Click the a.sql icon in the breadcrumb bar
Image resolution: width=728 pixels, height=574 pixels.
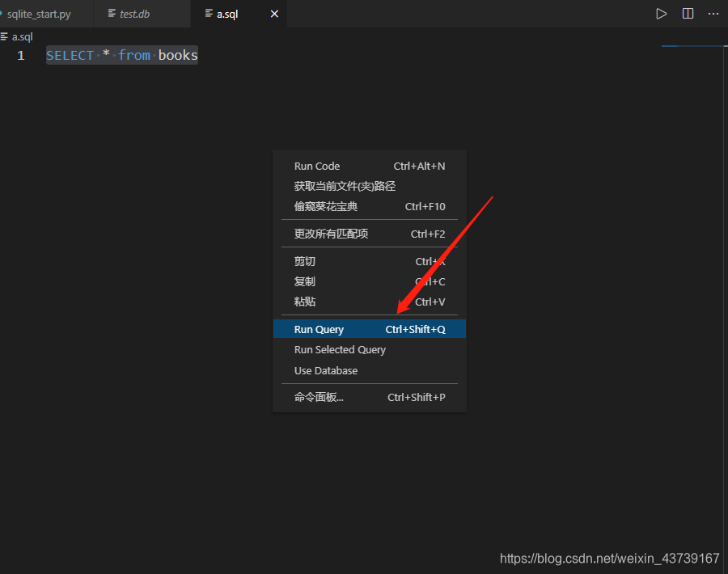click(x=6, y=36)
